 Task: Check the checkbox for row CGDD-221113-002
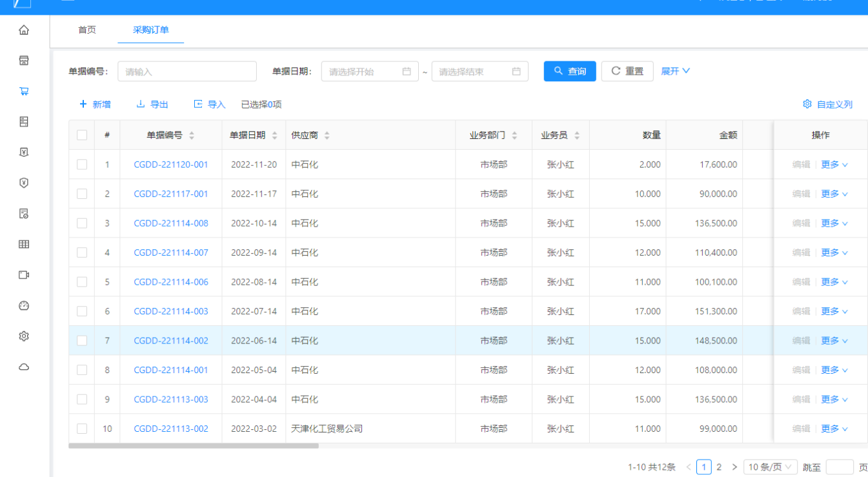tap(82, 429)
